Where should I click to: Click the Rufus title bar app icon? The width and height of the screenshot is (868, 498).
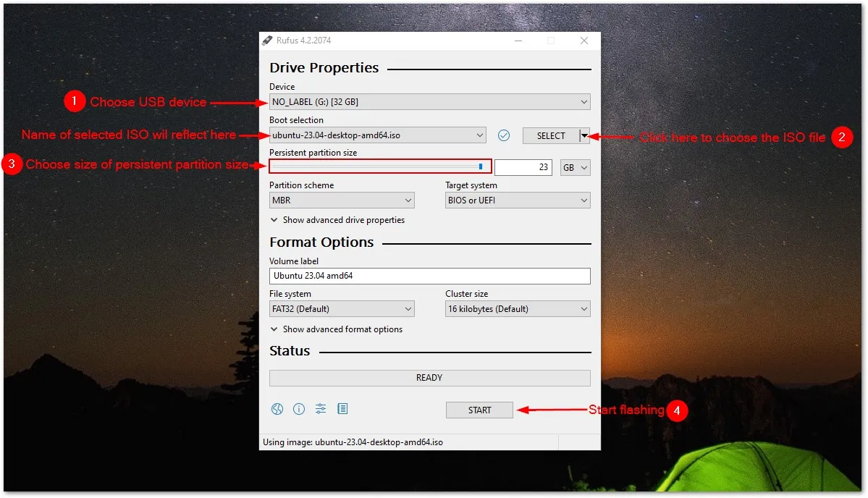(x=267, y=41)
